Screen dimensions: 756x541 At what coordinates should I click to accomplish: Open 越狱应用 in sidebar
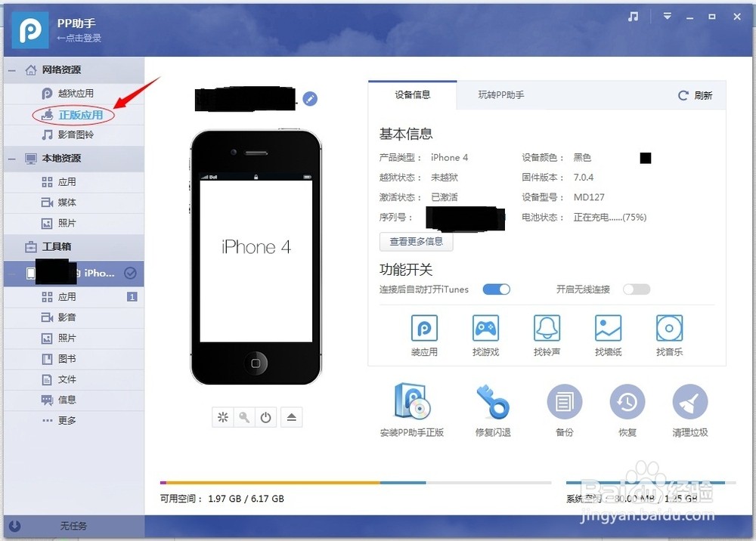pyautogui.click(x=74, y=94)
